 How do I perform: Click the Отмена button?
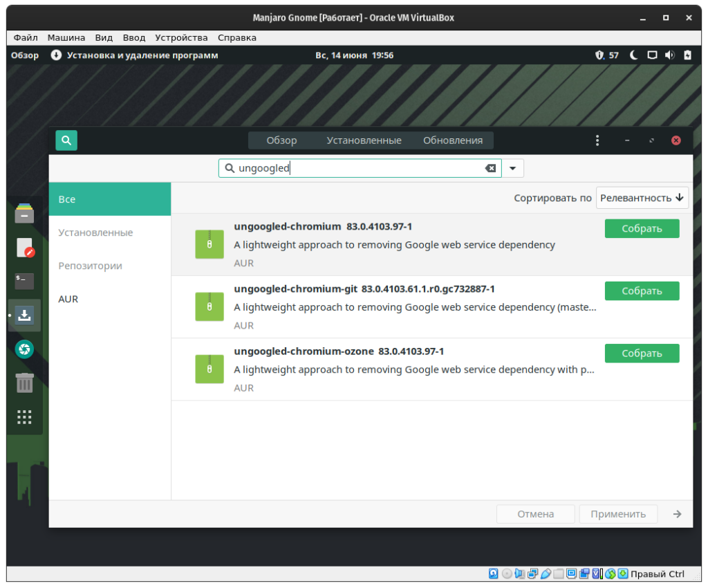pos(535,514)
